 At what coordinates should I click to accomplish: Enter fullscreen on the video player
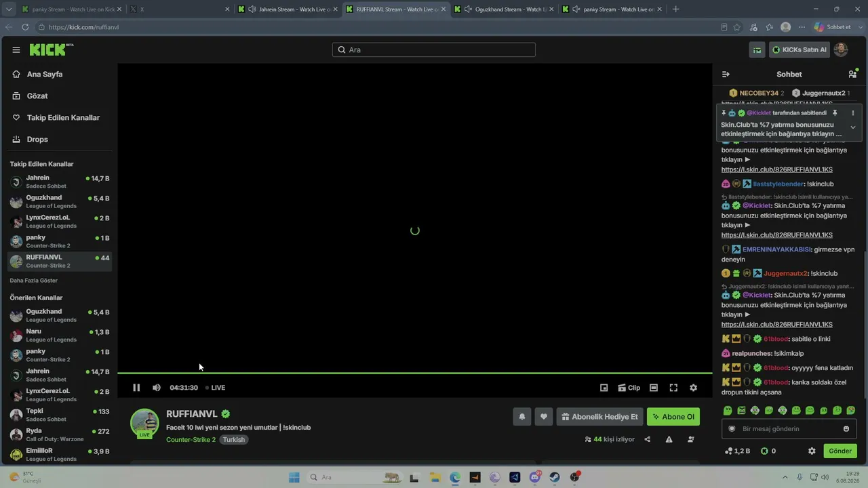point(673,388)
